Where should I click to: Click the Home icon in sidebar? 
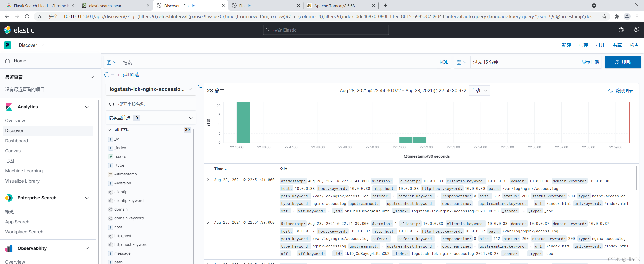click(8, 61)
